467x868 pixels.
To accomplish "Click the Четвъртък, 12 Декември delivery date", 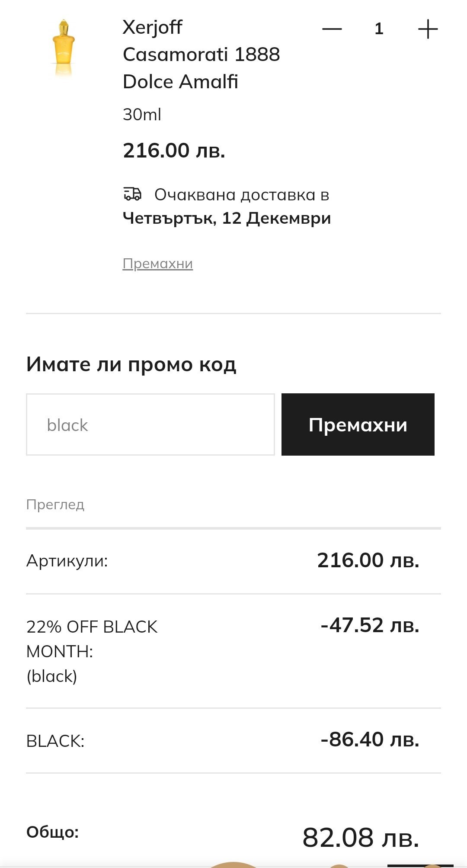I will pyautogui.click(x=227, y=218).
